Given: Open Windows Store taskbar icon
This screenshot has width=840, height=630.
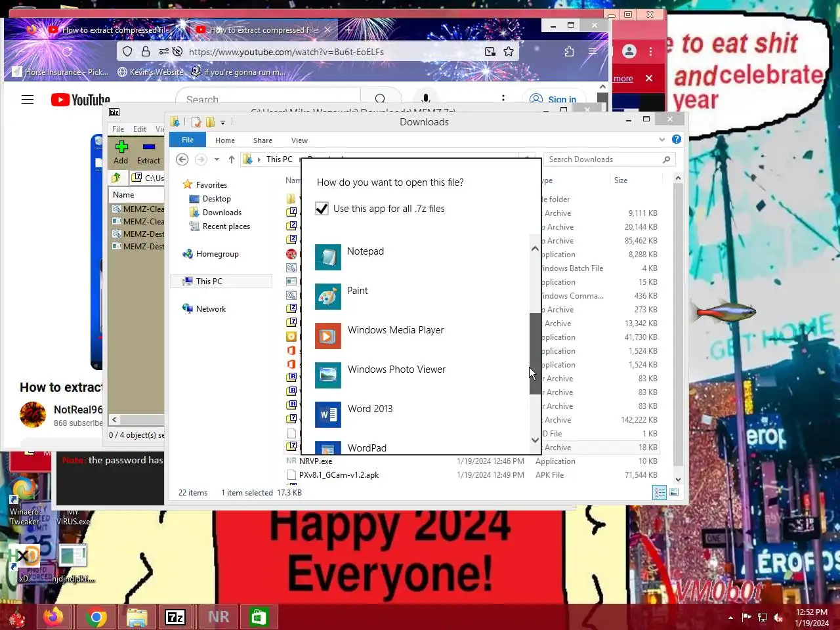Looking at the screenshot, I should tap(259, 617).
